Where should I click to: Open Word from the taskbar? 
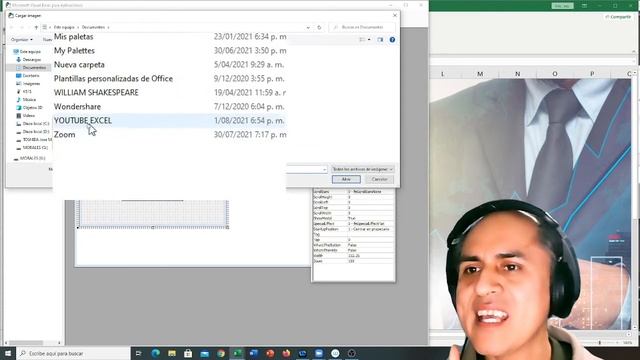pos(253,353)
